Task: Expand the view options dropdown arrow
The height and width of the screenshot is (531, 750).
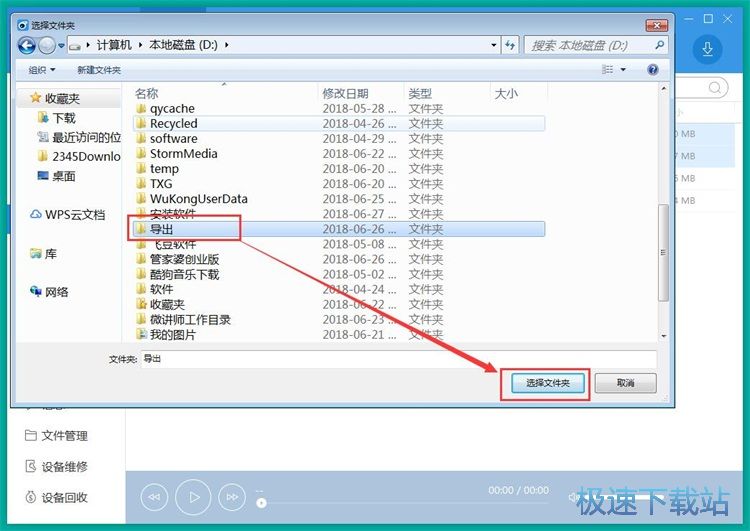Action: coord(623,70)
